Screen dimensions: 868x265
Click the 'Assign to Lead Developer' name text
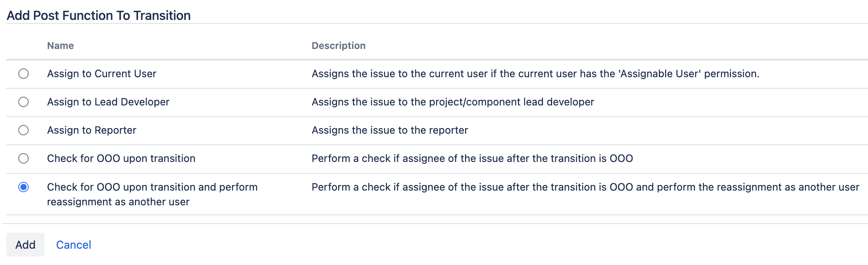point(108,102)
